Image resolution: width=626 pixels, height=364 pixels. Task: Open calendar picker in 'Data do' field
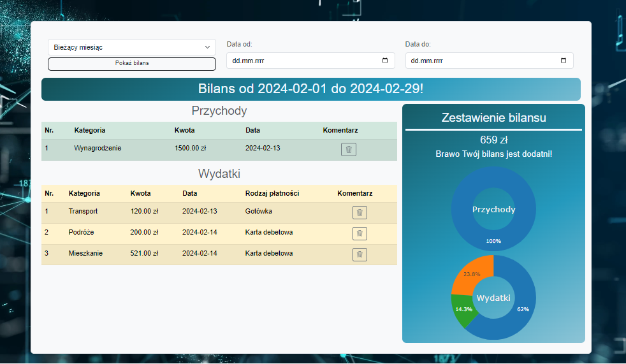(x=563, y=61)
